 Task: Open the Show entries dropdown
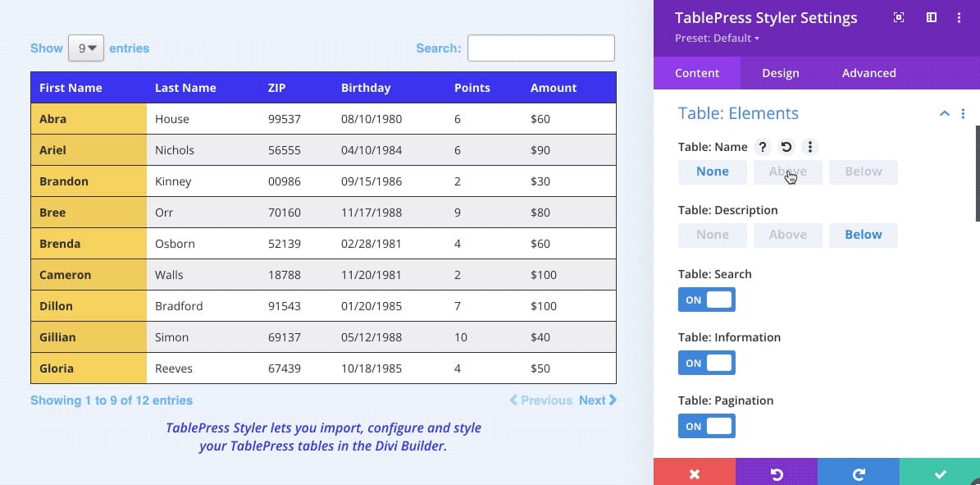86,48
